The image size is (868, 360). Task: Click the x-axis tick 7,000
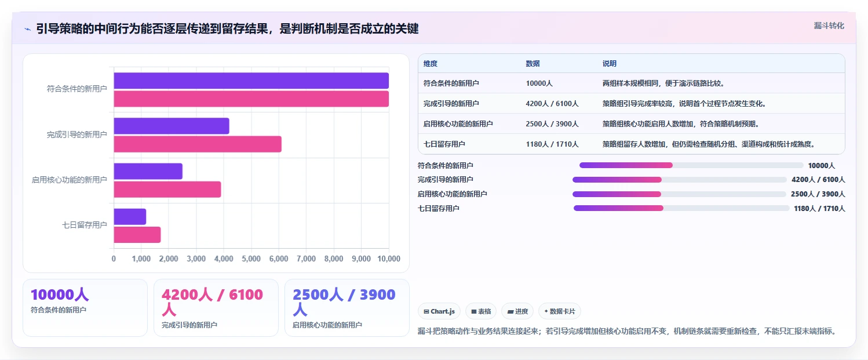pos(307,259)
